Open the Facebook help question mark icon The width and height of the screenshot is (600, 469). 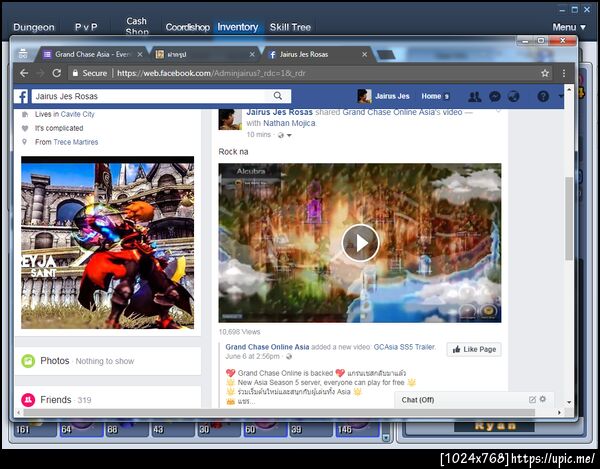(543, 96)
